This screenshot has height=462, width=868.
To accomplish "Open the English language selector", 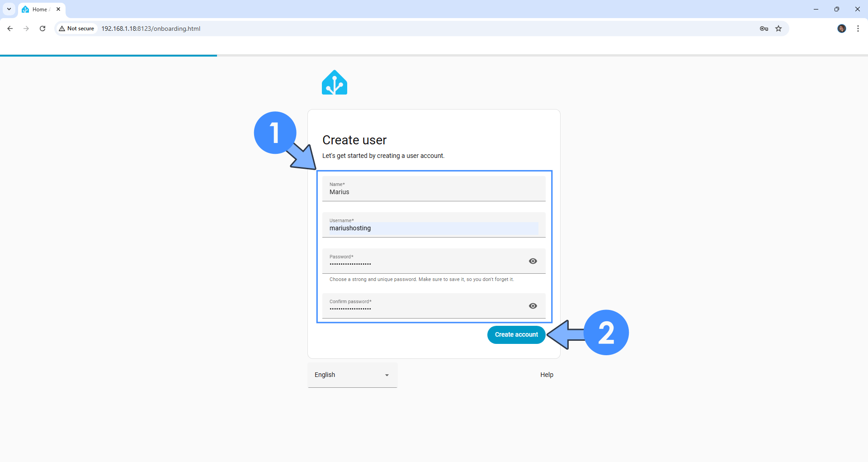I will click(352, 375).
